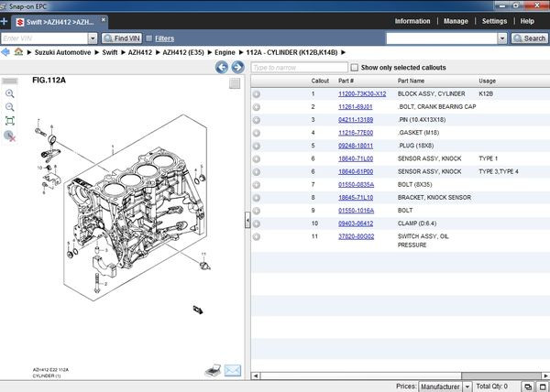Print the cylinder diagram
Image resolution: width=550 pixels, height=392 pixels.
click(x=212, y=369)
